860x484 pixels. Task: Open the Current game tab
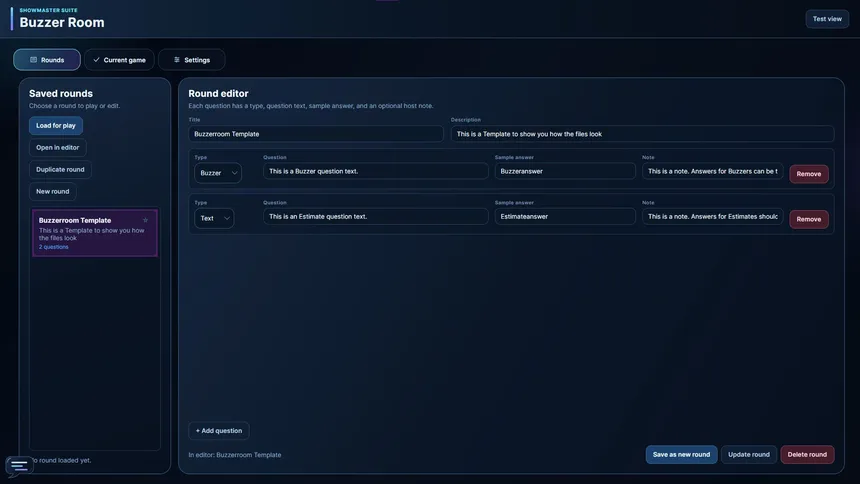tap(119, 60)
